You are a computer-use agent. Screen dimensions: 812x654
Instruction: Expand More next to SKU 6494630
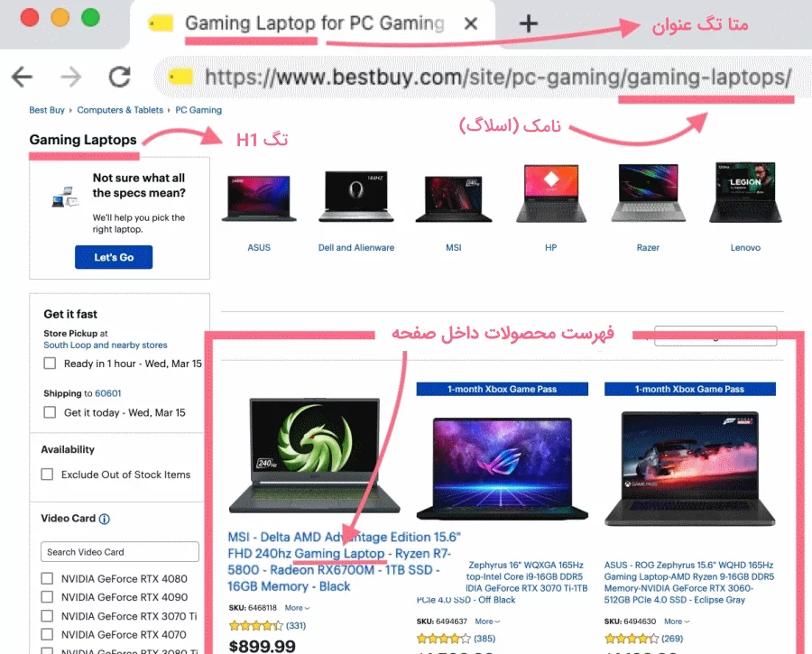pyautogui.click(x=677, y=622)
